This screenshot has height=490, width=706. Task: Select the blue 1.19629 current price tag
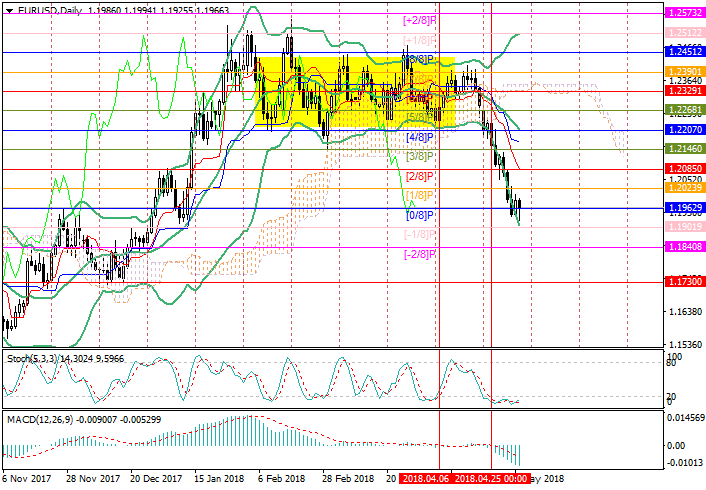tap(685, 208)
